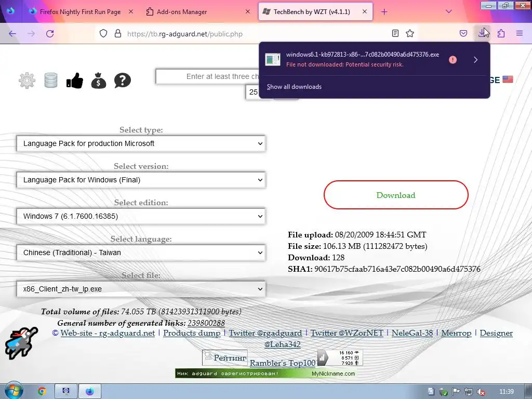
Task: Open a new tab with plus button
Action: click(384, 12)
